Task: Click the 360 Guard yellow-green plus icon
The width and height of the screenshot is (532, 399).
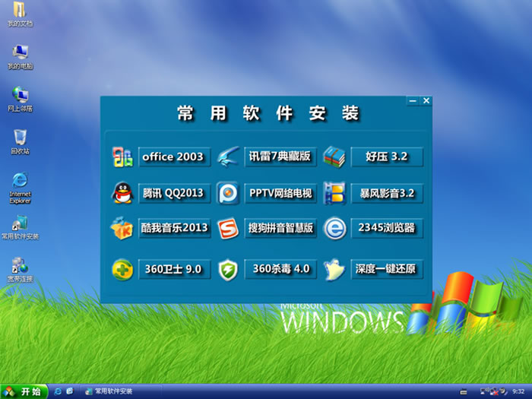Action: tap(122, 269)
